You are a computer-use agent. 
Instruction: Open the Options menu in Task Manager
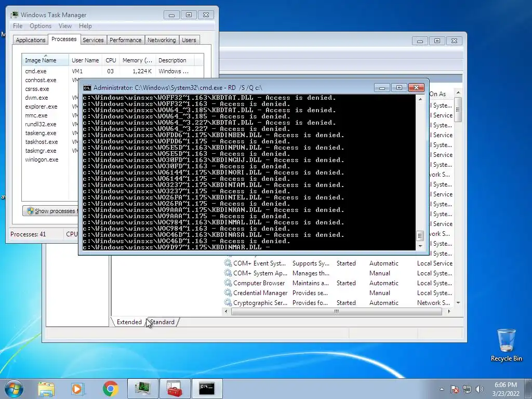click(41, 26)
